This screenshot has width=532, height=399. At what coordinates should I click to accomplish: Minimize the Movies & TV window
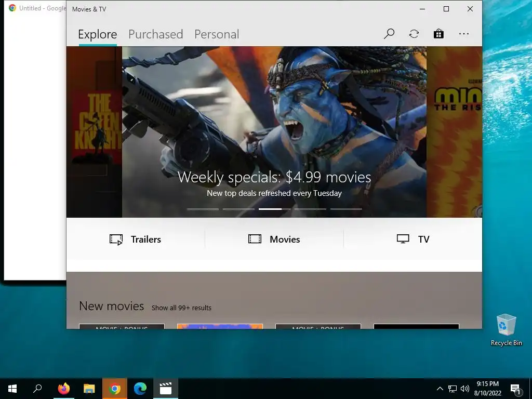pyautogui.click(x=422, y=9)
